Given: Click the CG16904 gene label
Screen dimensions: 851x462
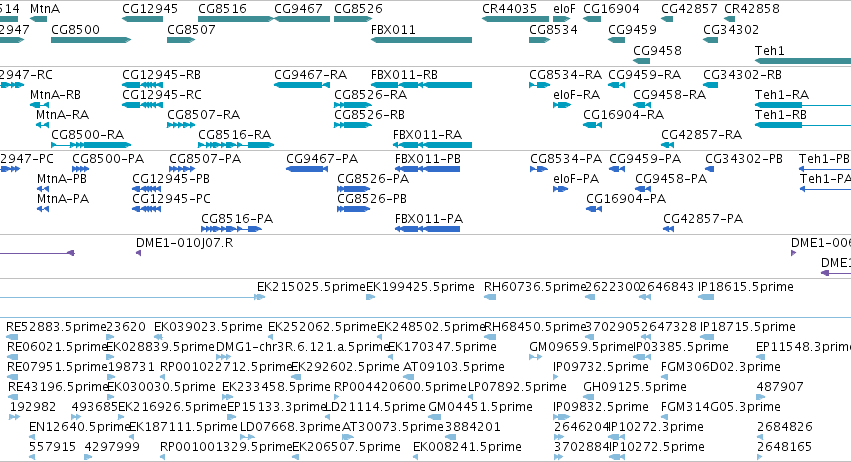Looking at the screenshot, I should click(611, 9).
